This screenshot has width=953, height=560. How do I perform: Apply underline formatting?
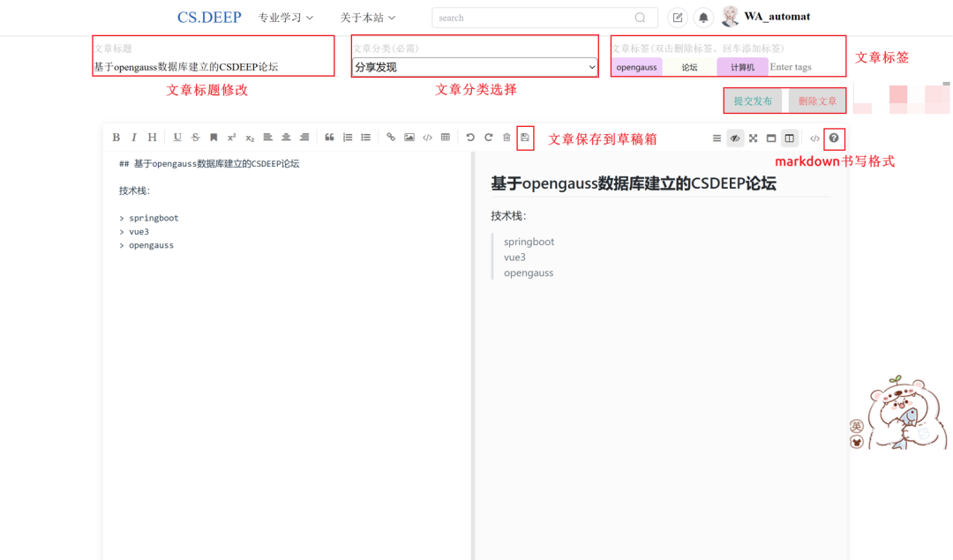point(176,138)
